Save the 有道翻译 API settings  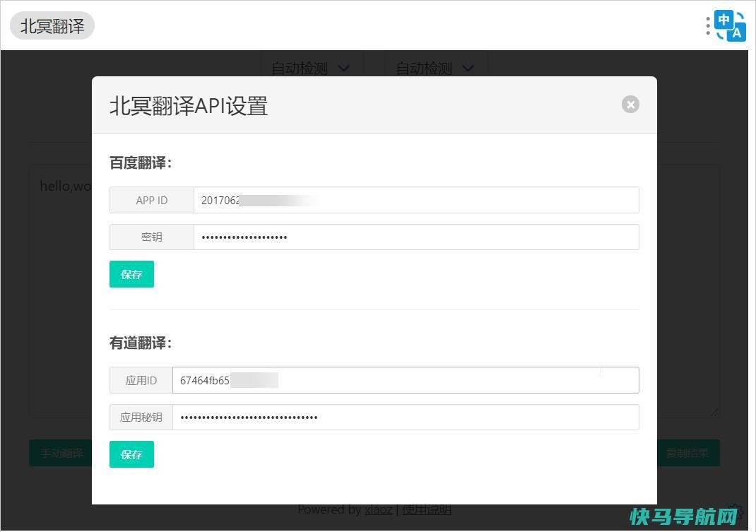point(131,454)
